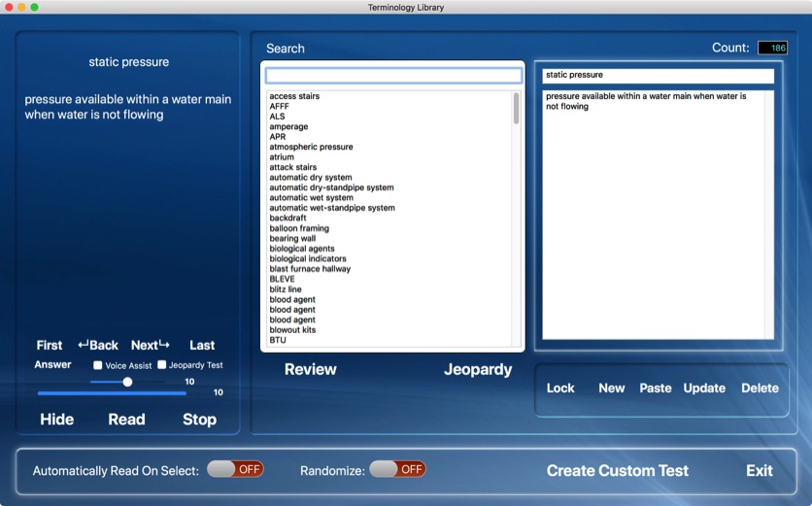Stop the voice reading
The image size is (812, 506).
199,419
